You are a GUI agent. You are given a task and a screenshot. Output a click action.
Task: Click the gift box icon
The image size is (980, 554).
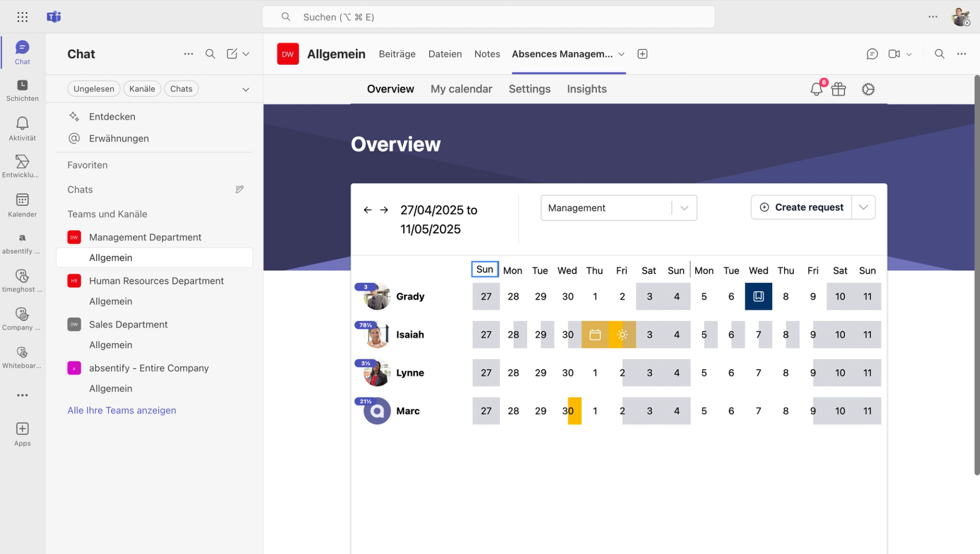coord(839,89)
